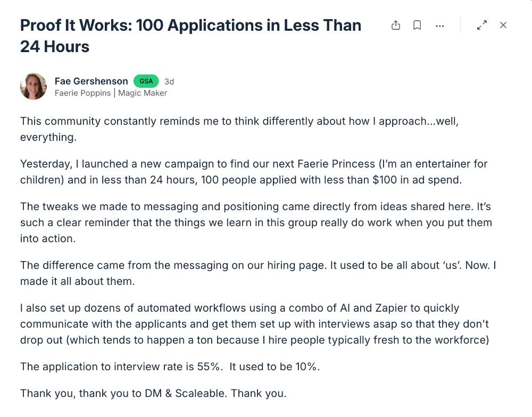Image resolution: width=532 pixels, height=417 pixels.
Task: Click the paragraph about automated workflows
Action: (254, 323)
